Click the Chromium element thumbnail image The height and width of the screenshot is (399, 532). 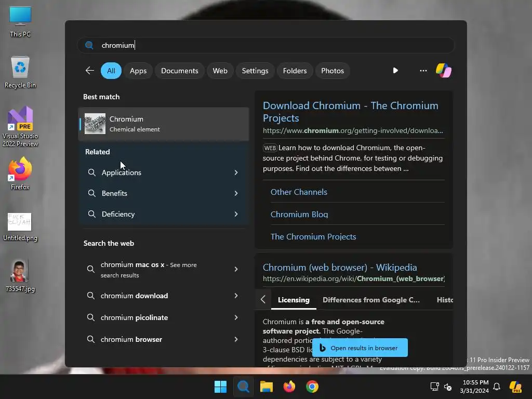95,124
